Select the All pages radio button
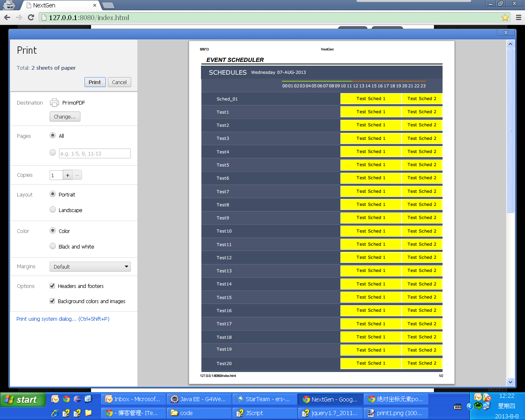Viewport: 525px width, 420px height. [x=52, y=135]
